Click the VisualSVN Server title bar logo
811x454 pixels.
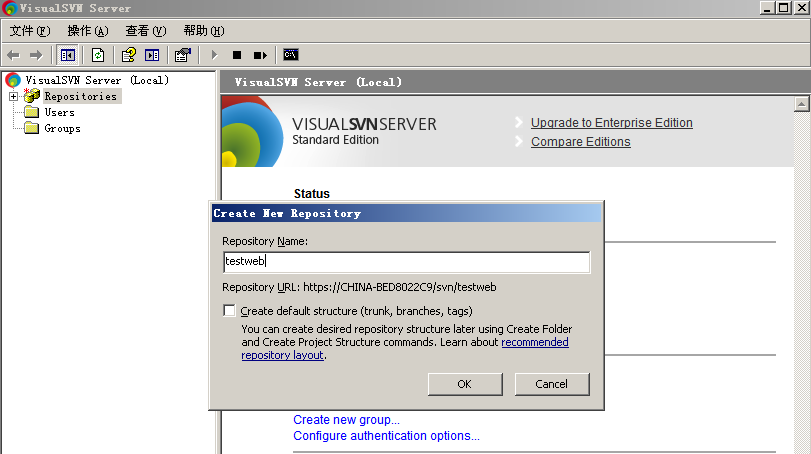[x=9, y=8]
